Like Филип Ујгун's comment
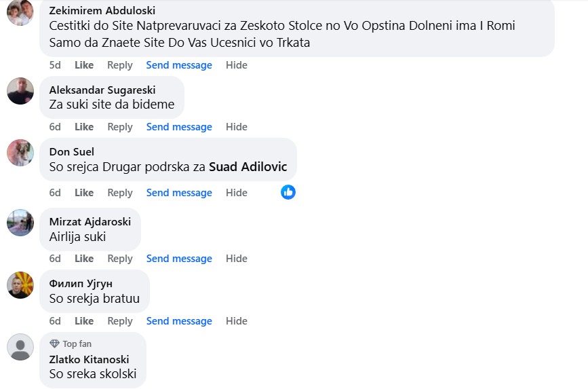Image resolution: width=588 pixels, height=389 pixels. (84, 321)
